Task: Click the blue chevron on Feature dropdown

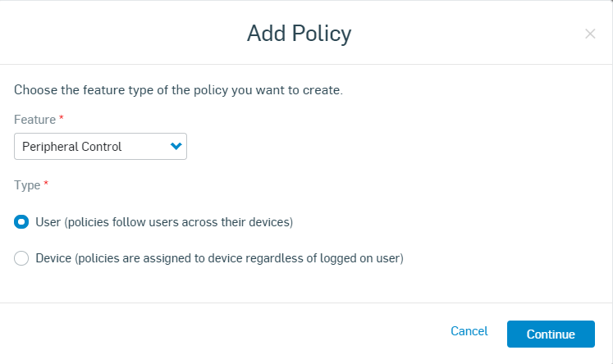Action: coord(176,147)
